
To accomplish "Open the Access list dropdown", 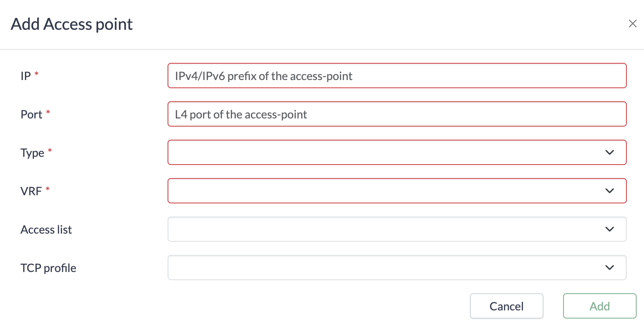I will click(x=384, y=229).
